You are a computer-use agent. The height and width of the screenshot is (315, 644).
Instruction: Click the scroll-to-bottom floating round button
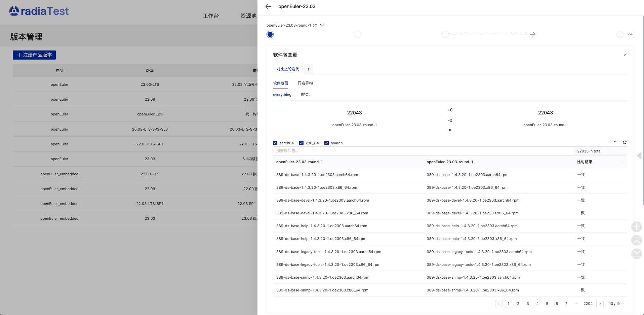tap(636, 254)
